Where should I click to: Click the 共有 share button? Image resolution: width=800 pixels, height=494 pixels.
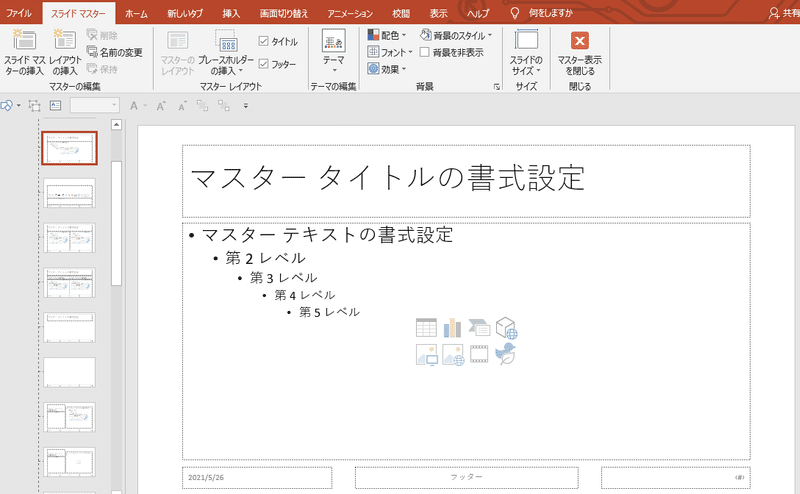click(784, 13)
